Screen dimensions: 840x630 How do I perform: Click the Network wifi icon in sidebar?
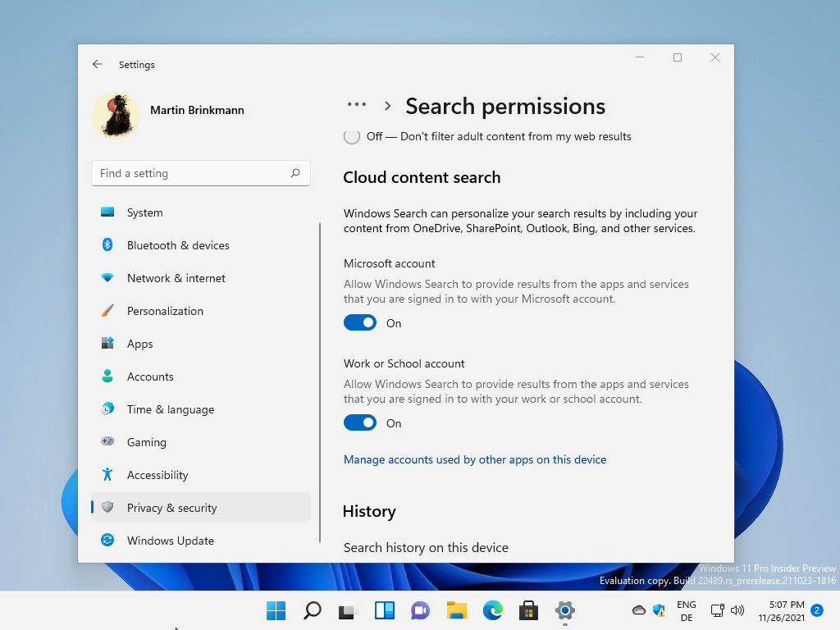107,277
